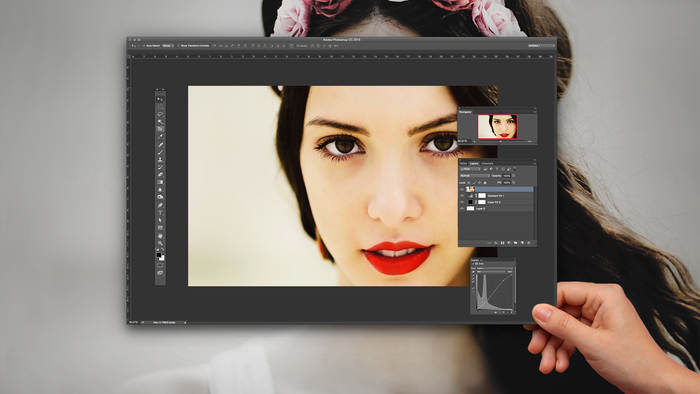Open the layer Opacity dropdown arrow
Viewport: 700px width, 394px height.
tap(514, 176)
